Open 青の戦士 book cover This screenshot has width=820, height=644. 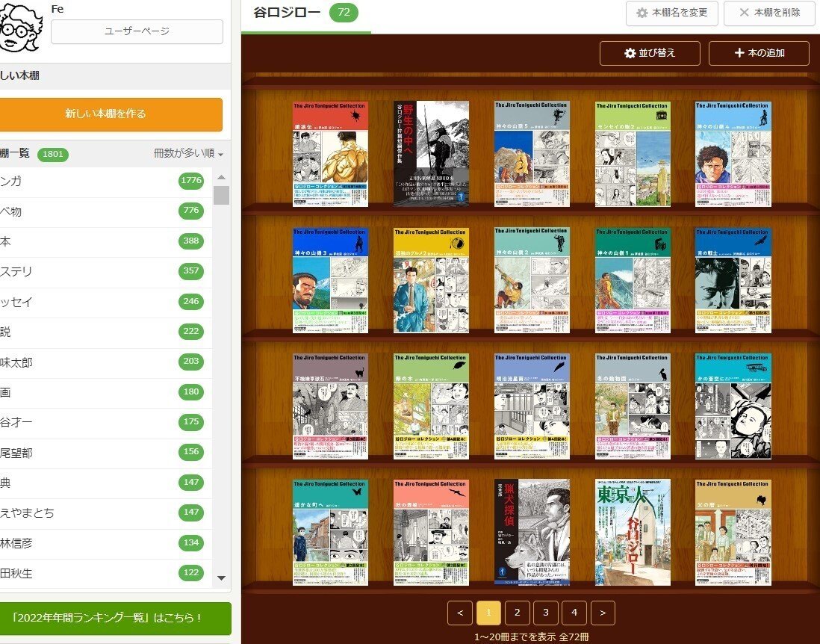coord(733,280)
